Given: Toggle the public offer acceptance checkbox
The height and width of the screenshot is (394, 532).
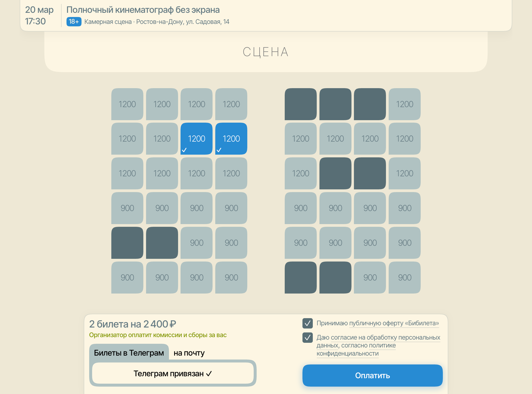Looking at the screenshot, I should point(308,323).
